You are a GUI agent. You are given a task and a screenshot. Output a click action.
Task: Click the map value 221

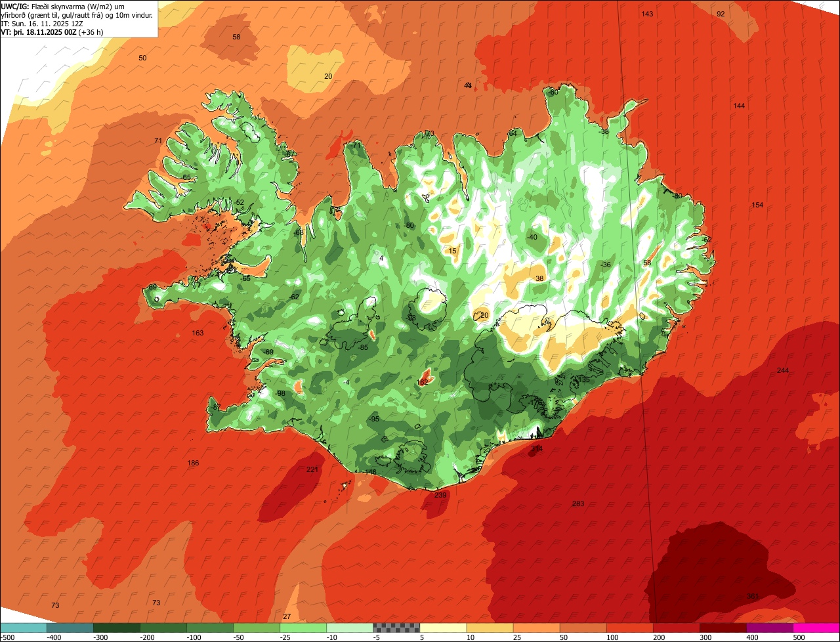click(312, 469)
